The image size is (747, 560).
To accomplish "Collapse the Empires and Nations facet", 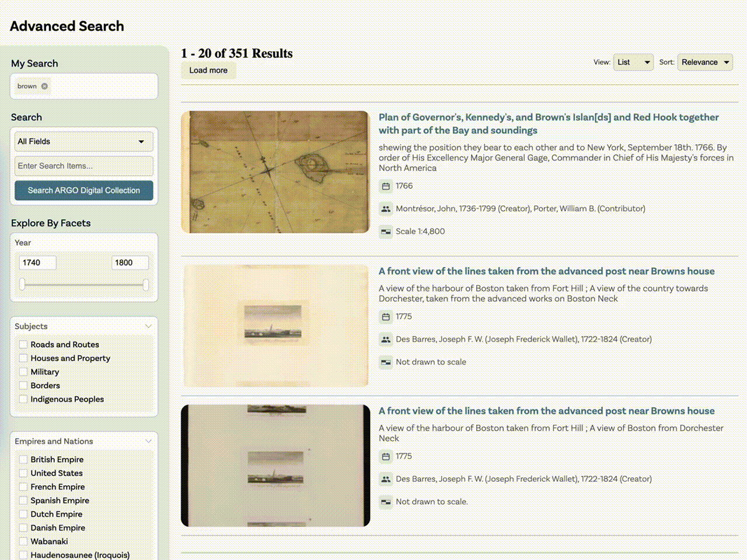I will click(x=148, y=442).
